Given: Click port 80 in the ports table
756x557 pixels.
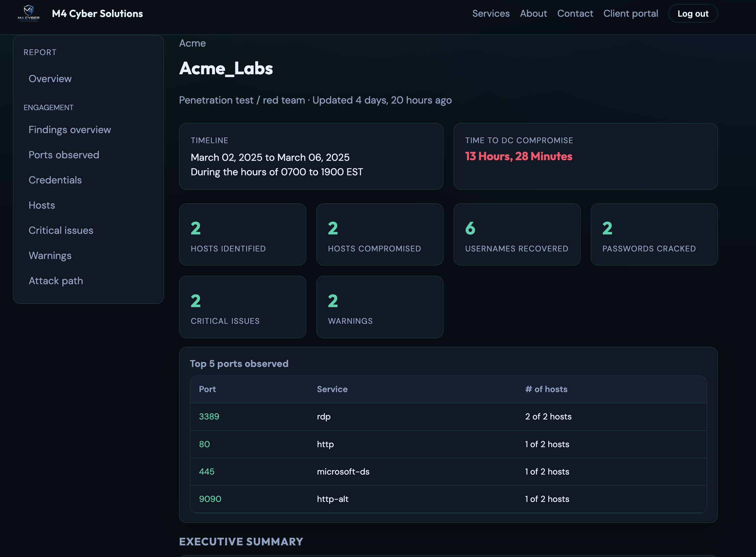Looking at the screenshot, I should 204,444.
